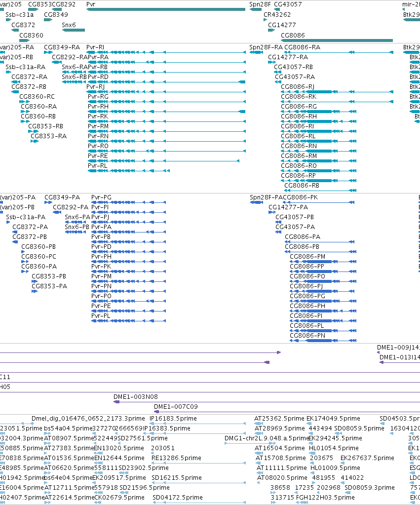Select transcript Pvr-RJ
This screenshot has width=420, height=505.
click(96, 87)
